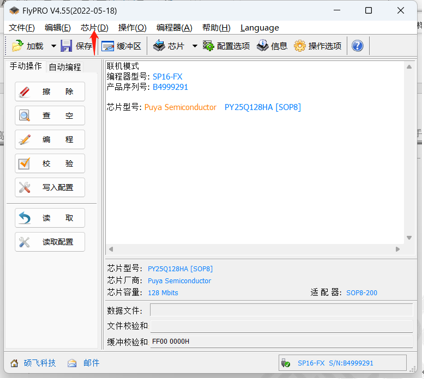Expand the 加载 dropdown arrow
Image resolution: width=424 pixels, height=379 pixels.
coord(53,46)
